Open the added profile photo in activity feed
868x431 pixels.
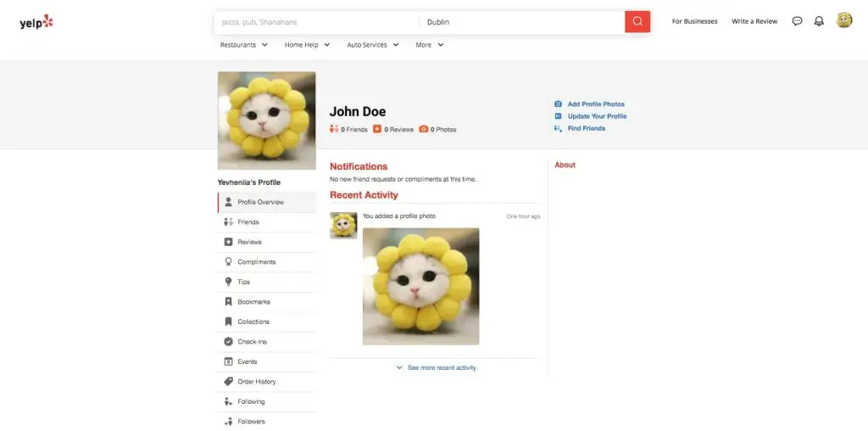[420, 287]
